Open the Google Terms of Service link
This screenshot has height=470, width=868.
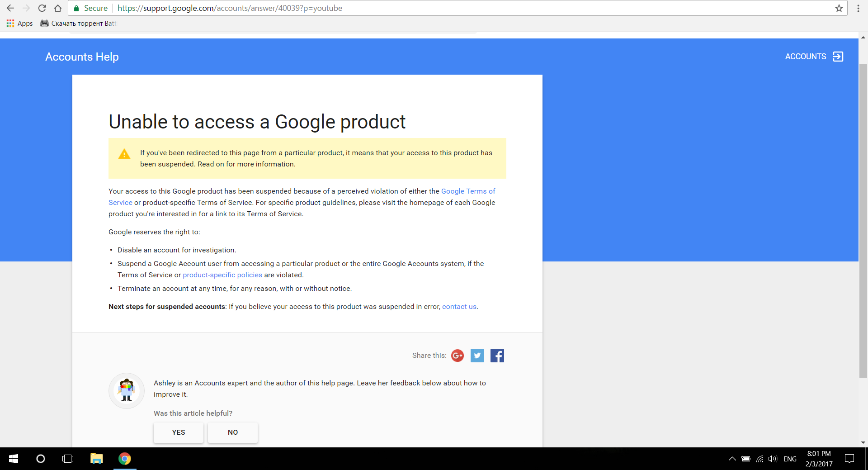(x=468, y=191)
